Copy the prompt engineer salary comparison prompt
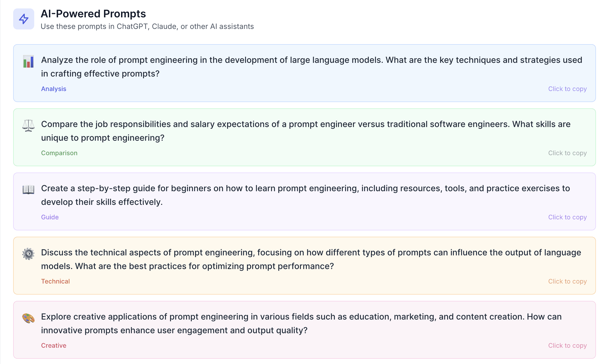Screen dimensions: 607x364 pos(568,153)
